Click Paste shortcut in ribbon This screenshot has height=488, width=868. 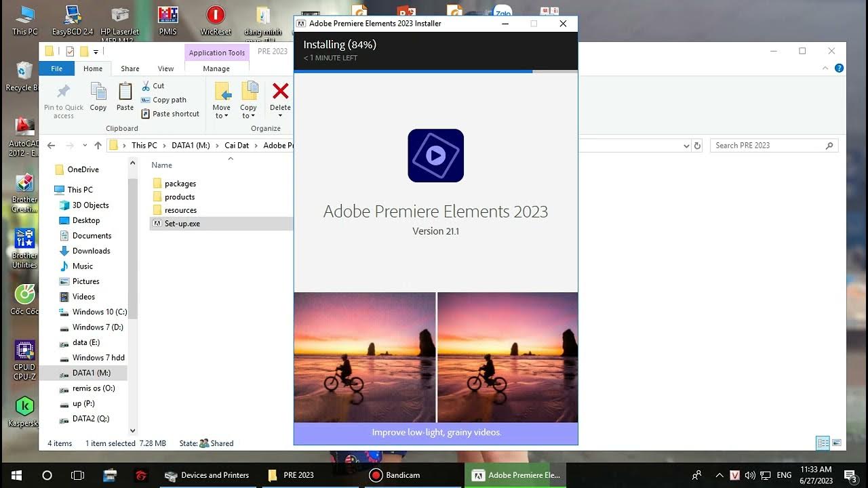pos(170,114)
